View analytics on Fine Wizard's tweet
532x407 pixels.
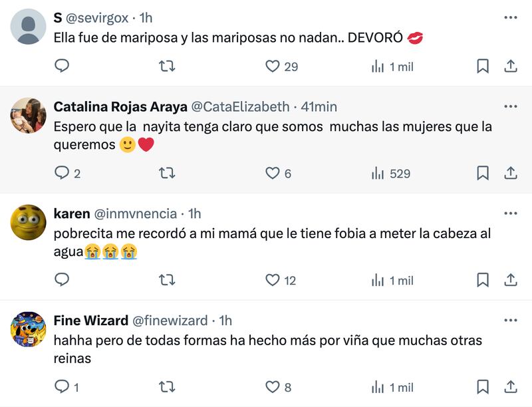point(380,386)
